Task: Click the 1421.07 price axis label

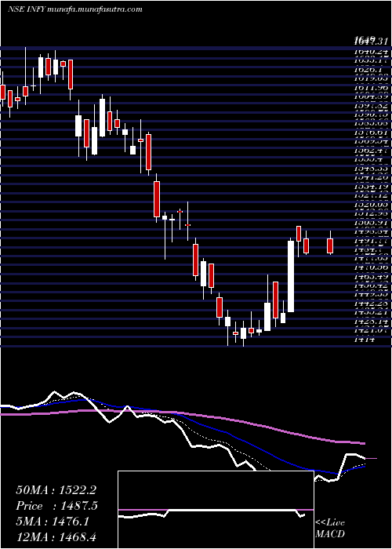Action: (371, 329)
